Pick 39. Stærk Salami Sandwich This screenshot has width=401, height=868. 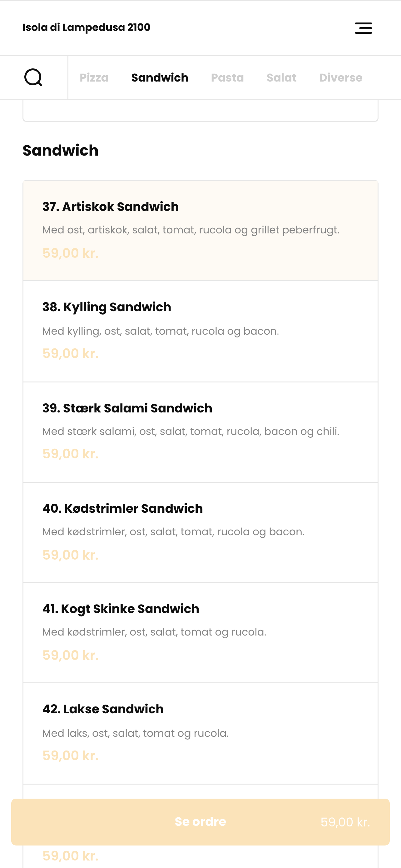[200, 432]
